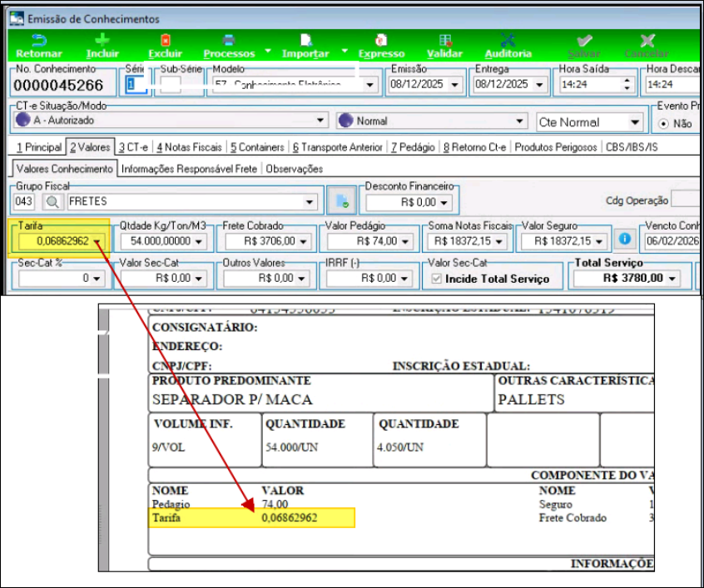Select the Não radio button
This screenshot has width=704, height=588.
[664, 123]
